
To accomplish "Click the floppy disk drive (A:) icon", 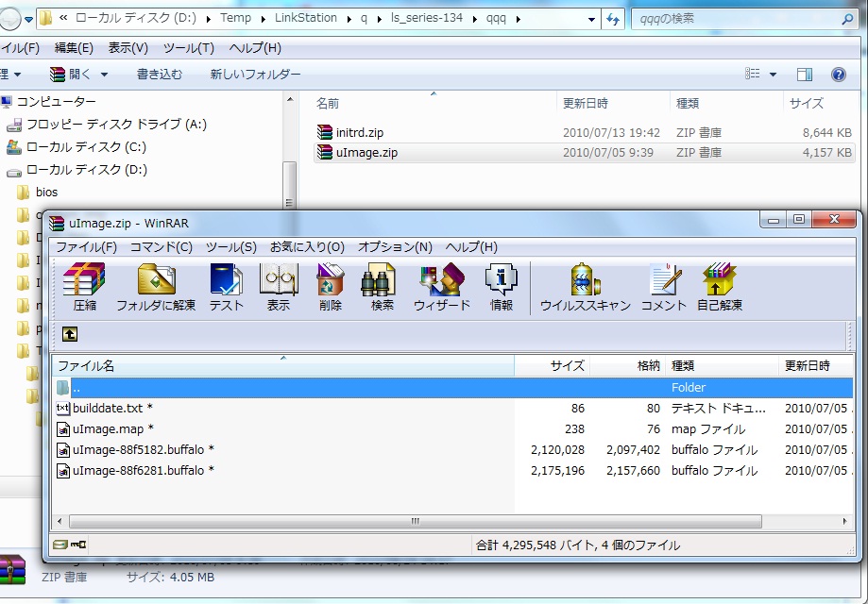I will click(x=14, y=125).
